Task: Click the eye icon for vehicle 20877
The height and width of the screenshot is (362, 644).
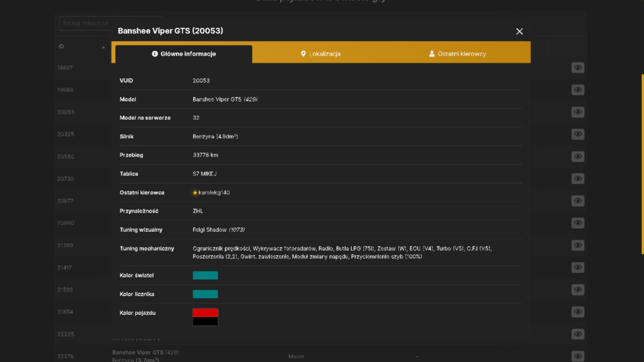Action: 578,201
